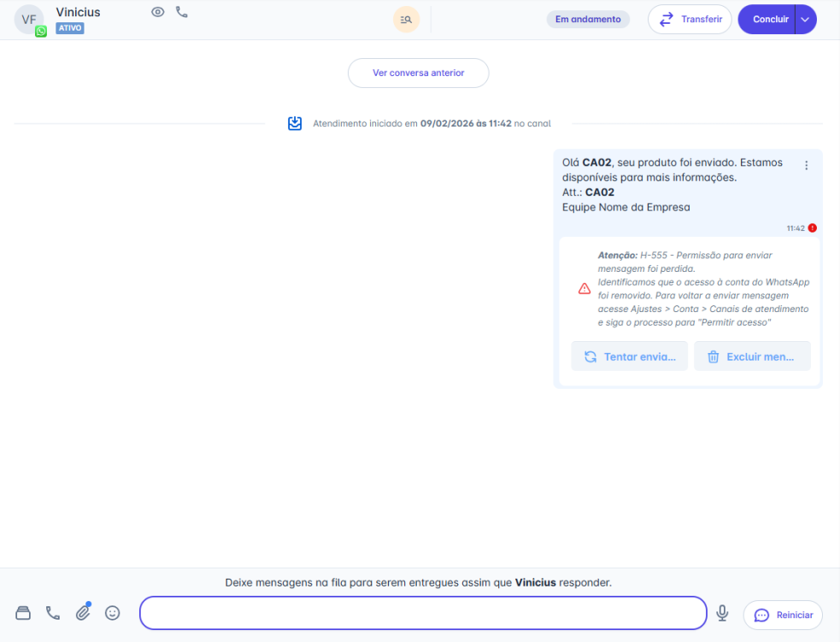840x642 pixels.
Task: Click the WhatsApp badge on the avatar
Action: pyautogui.click(x=41, y=31)
